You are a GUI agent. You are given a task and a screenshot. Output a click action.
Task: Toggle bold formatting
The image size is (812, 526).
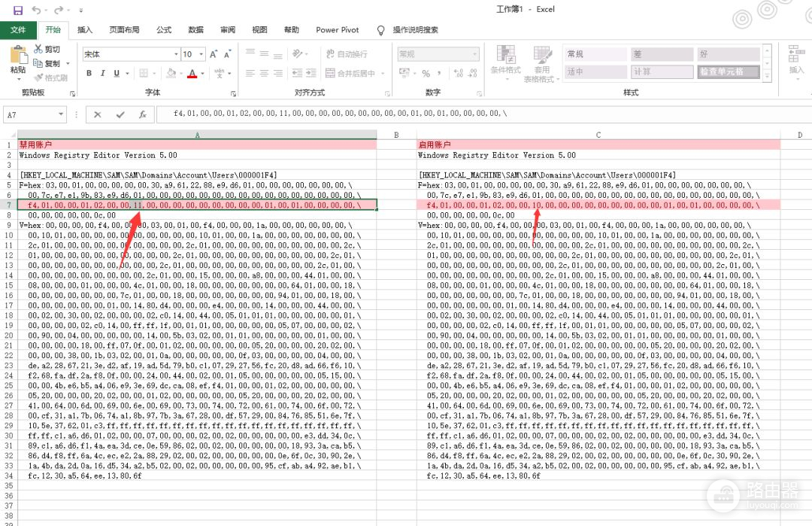click(x=89, y=73)
